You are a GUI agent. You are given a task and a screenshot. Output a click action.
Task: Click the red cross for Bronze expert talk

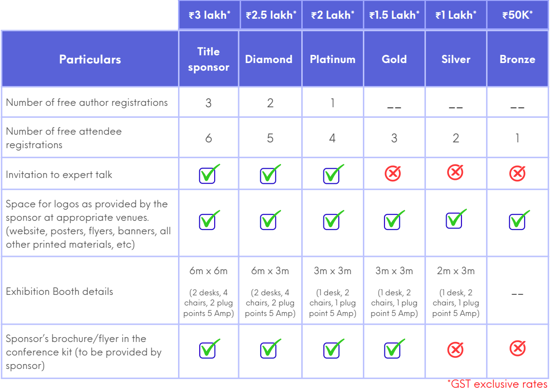click(x=517, y=174)
